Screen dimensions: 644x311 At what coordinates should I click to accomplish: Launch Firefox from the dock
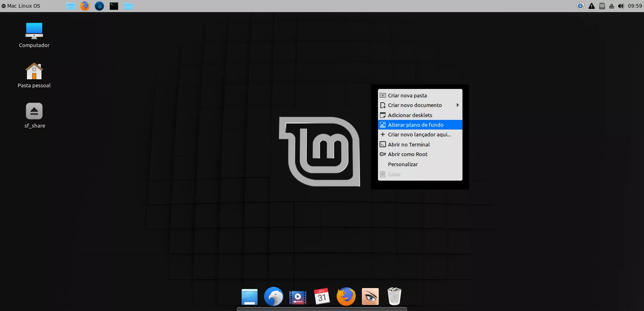tap(346, 297)
